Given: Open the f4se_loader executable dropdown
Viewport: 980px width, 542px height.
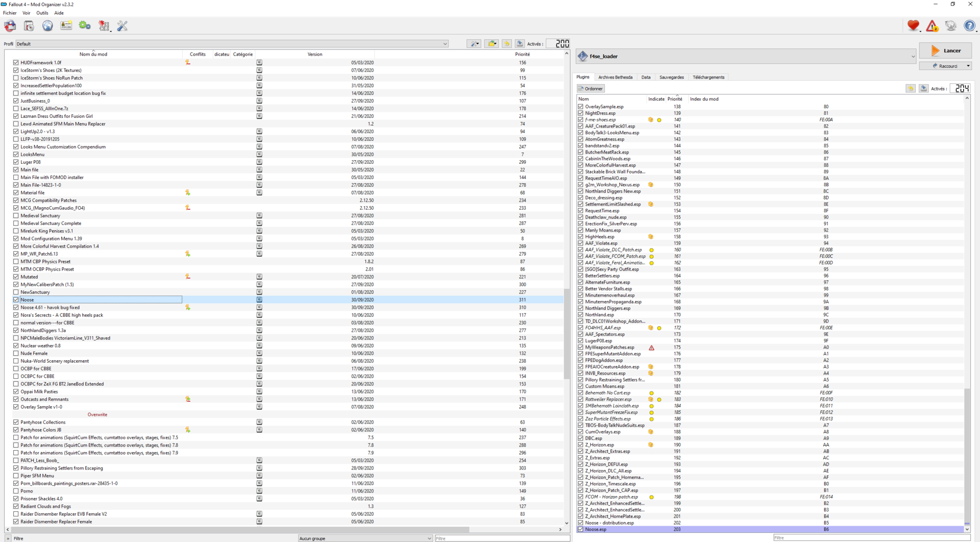Looking at the screenshot, I should (746, 56).
